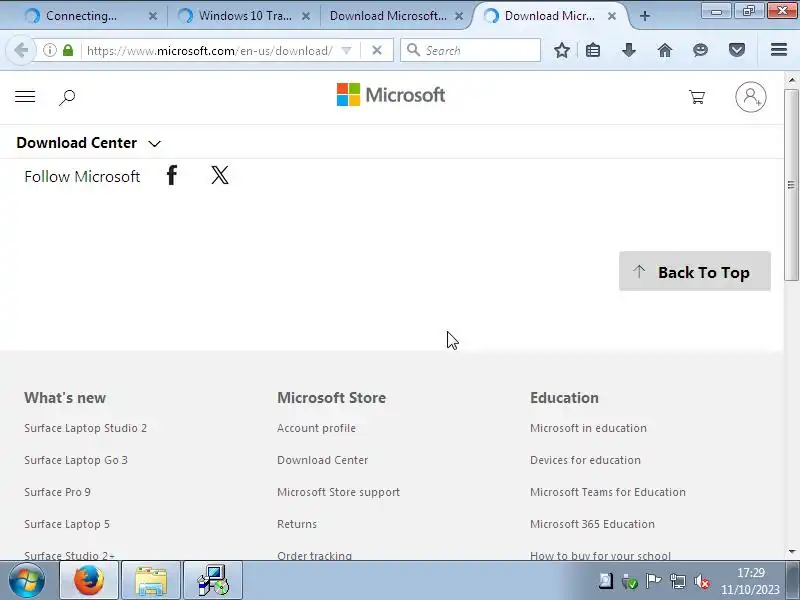Click the Microsoft logo
Screen dimensions: 800x600
click(x=391, y=95)
